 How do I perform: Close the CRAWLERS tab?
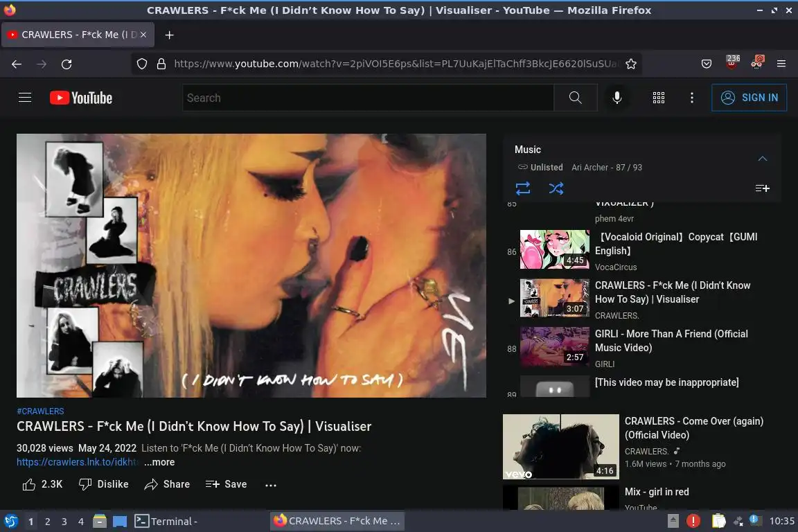[143, 35]
